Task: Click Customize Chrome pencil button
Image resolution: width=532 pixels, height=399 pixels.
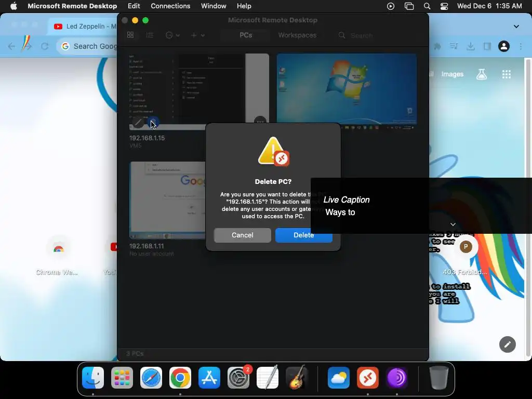Action: click(x=507, y=345)
